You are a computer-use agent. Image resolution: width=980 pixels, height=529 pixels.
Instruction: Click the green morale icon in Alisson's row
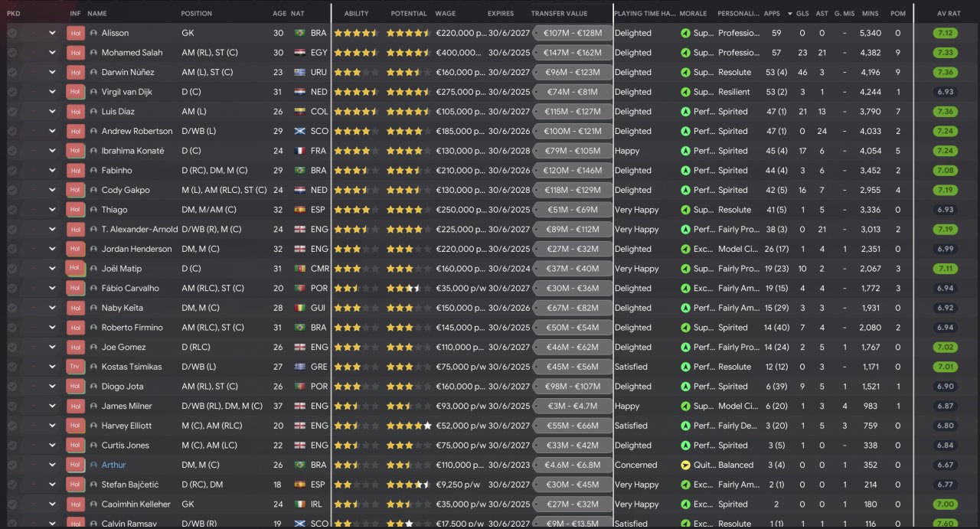(x=685, y=33)
